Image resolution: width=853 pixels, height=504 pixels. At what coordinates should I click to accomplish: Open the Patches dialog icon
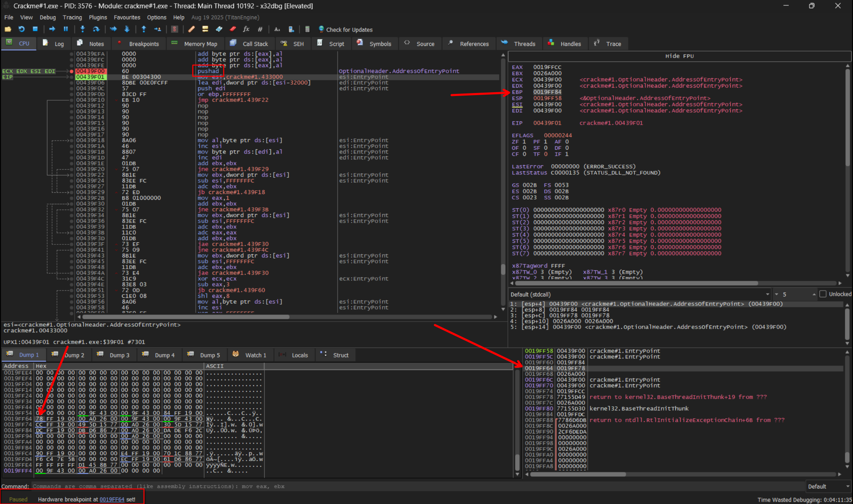192,29
